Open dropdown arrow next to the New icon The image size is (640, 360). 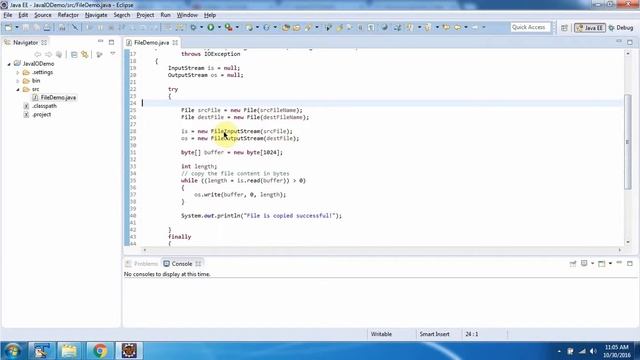(x=17, y=27)
